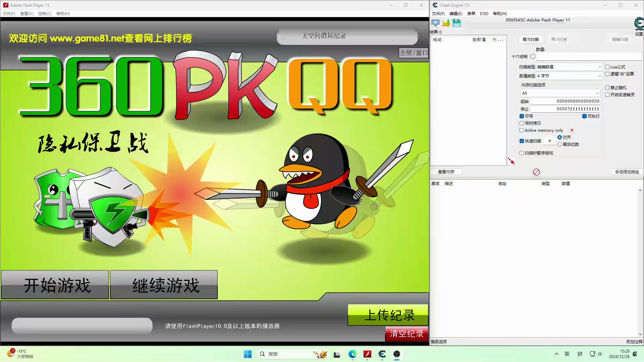Click the red clear-list circle icon
The image size is (644, 362).
(x=536, y=172)
